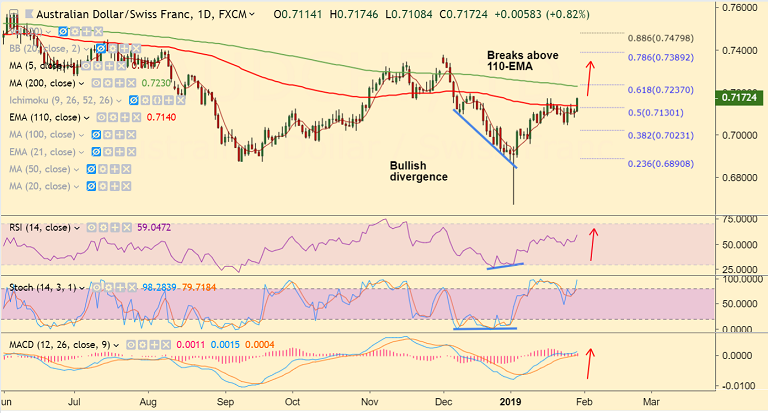Remove MACD indicator with X icon
The image size is (768, 413).
166,345
